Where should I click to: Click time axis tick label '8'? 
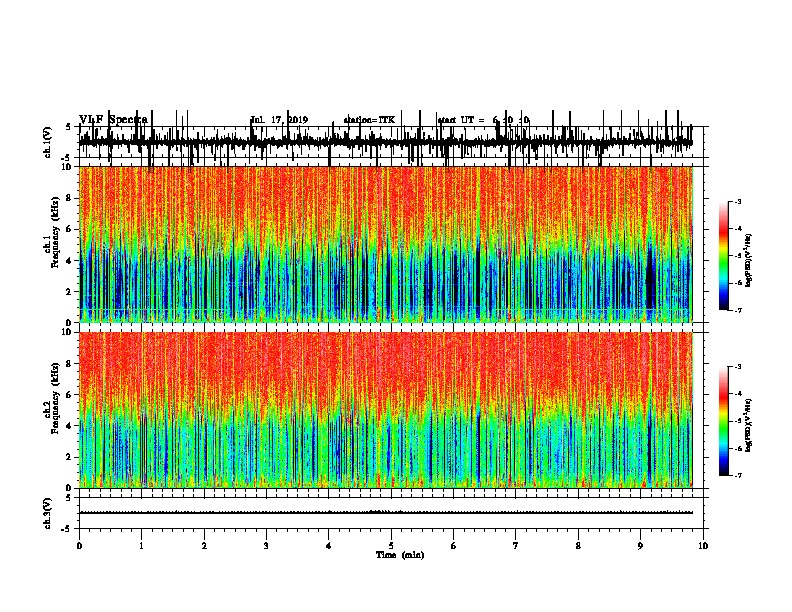coord(578,546)
